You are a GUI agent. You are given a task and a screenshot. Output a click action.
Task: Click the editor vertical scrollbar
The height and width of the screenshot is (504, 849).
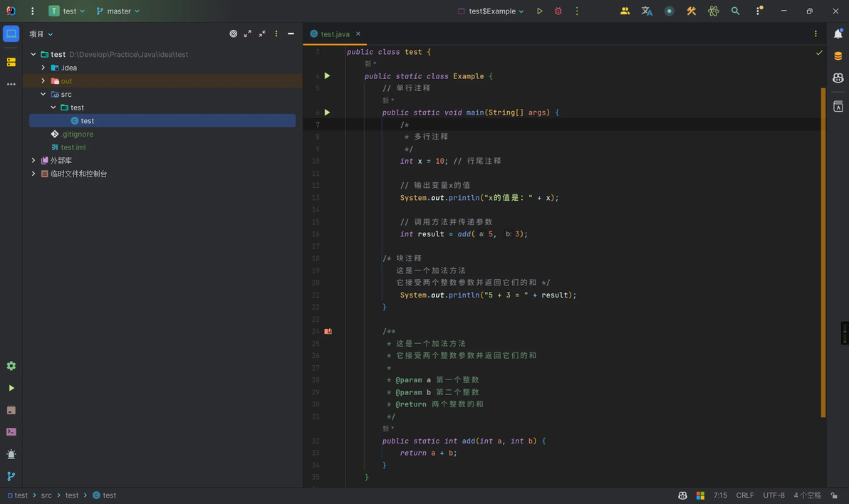823,252
